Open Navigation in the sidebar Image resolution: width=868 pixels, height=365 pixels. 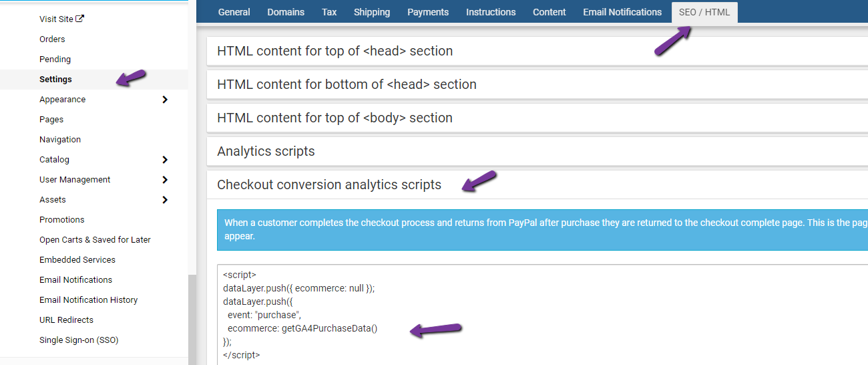[x=60, y=140]
